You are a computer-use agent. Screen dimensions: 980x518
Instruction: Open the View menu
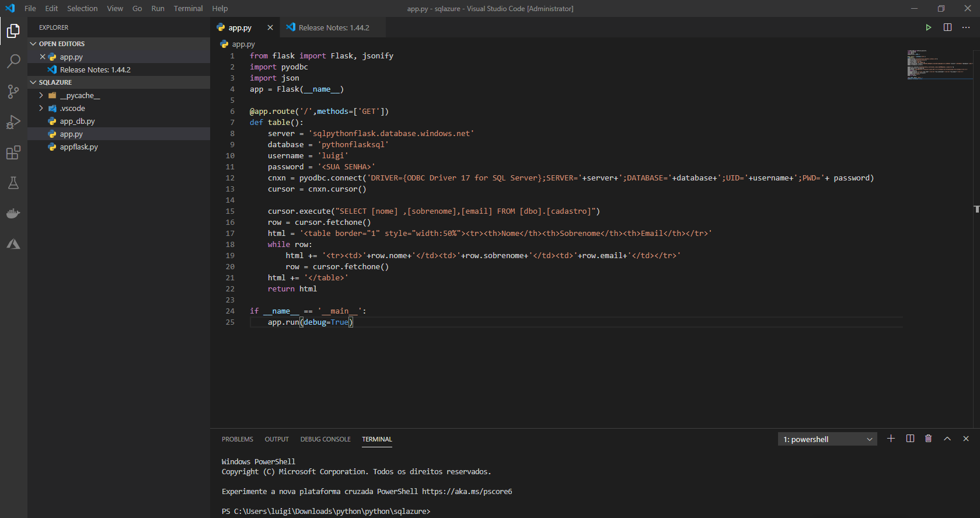click(x=115, y=8)
